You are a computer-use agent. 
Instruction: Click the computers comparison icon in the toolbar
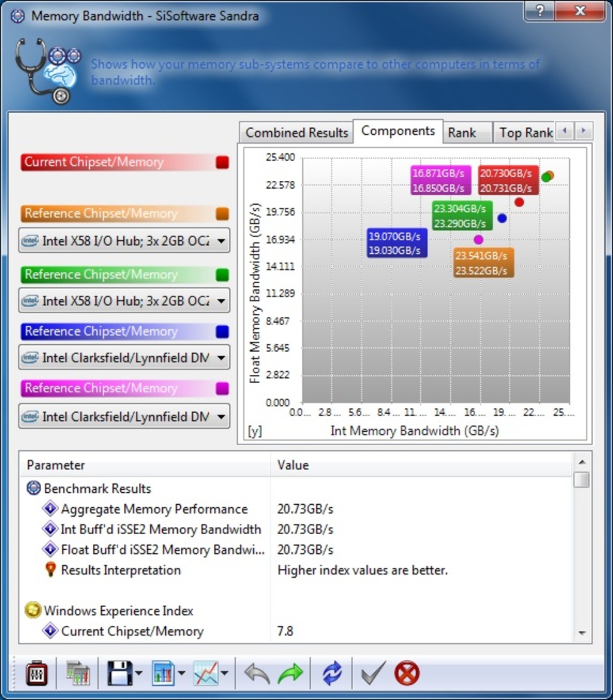[x=78, y=673]
